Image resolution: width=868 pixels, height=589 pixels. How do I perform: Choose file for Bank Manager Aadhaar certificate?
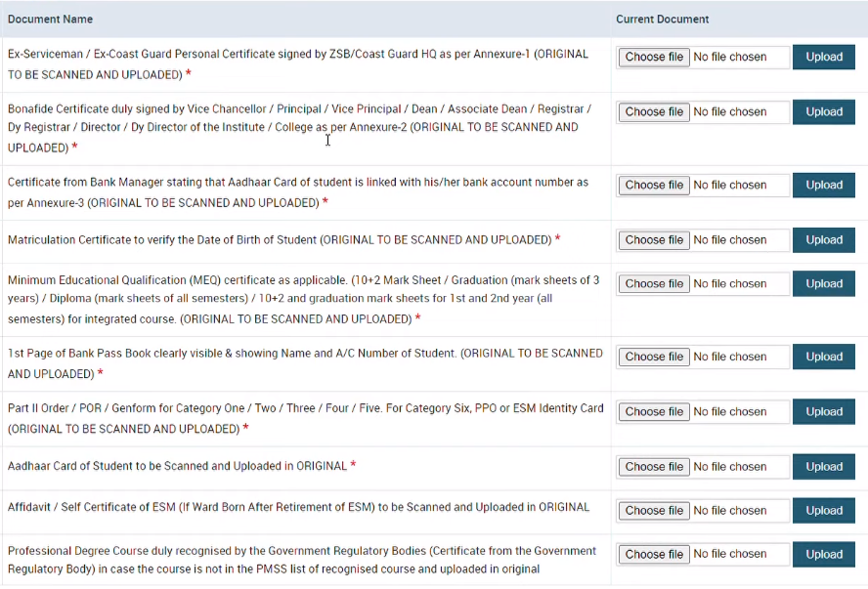coord(653,185)
